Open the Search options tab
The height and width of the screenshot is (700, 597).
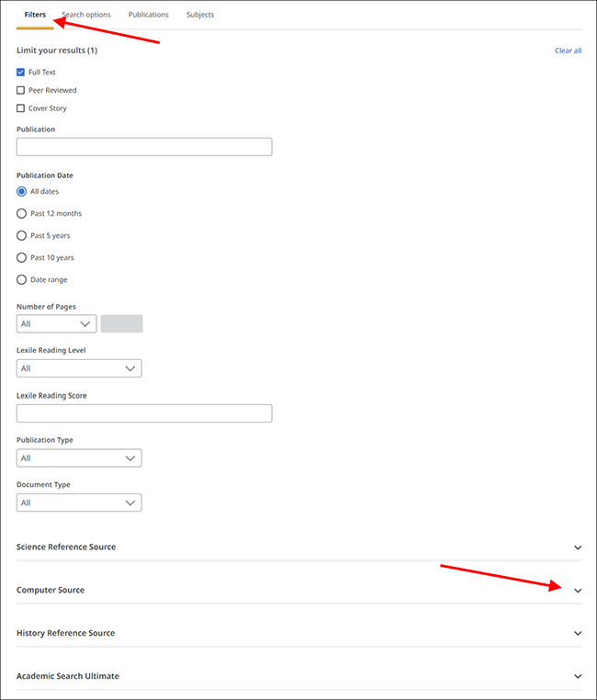point(86,15)
